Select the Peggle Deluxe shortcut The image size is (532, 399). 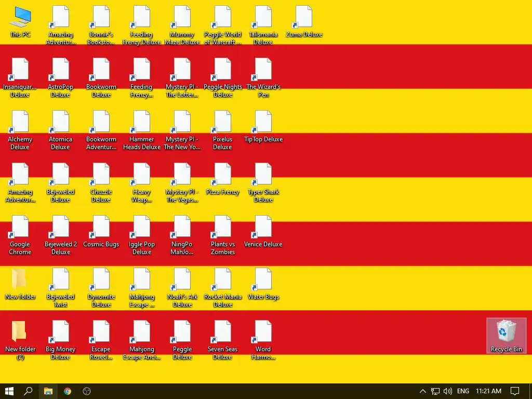click(x=182, y=340)
